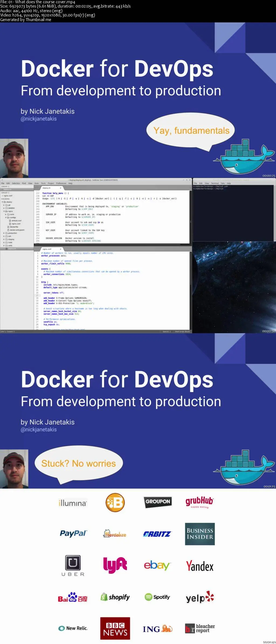Viewport: 276px width, 644px height.
Task: Expand the units folder arrow
Action: click(4, 246)
